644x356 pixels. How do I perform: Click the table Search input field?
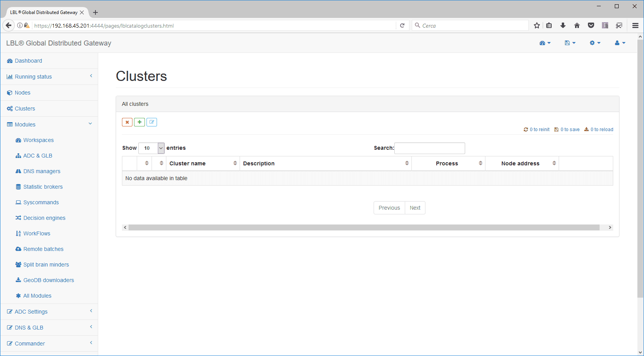click(429, 148)
